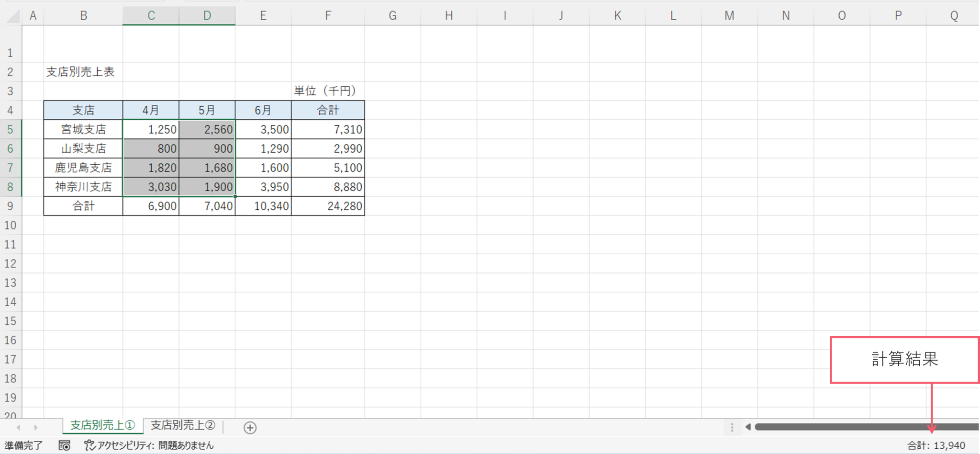Click the accessibility checker status icon
The image size is (980, 454).
pos(89,446)
